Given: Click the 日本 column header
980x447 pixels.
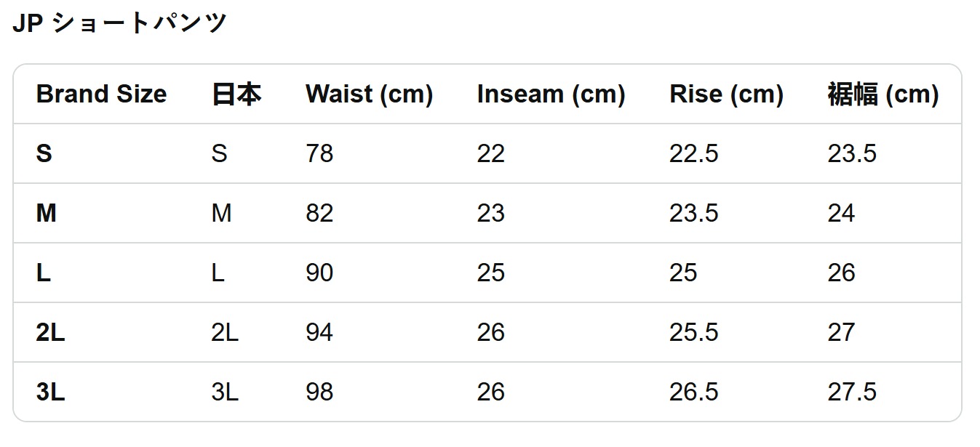Looking at the screenshot, I should point(236,94).
